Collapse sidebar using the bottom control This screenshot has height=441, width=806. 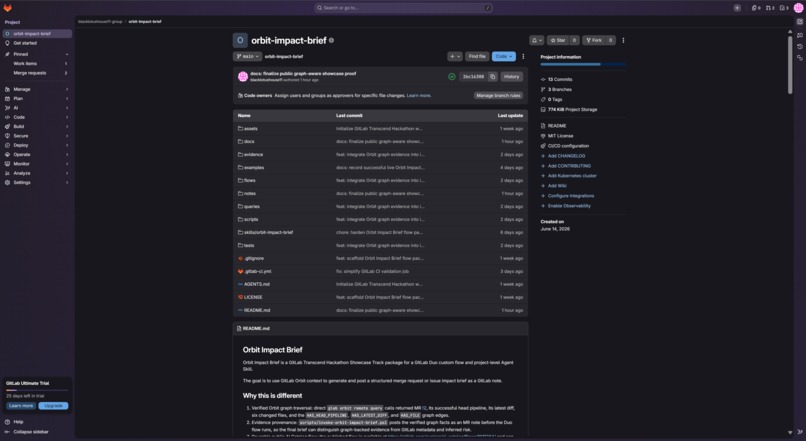click(27, 432)
